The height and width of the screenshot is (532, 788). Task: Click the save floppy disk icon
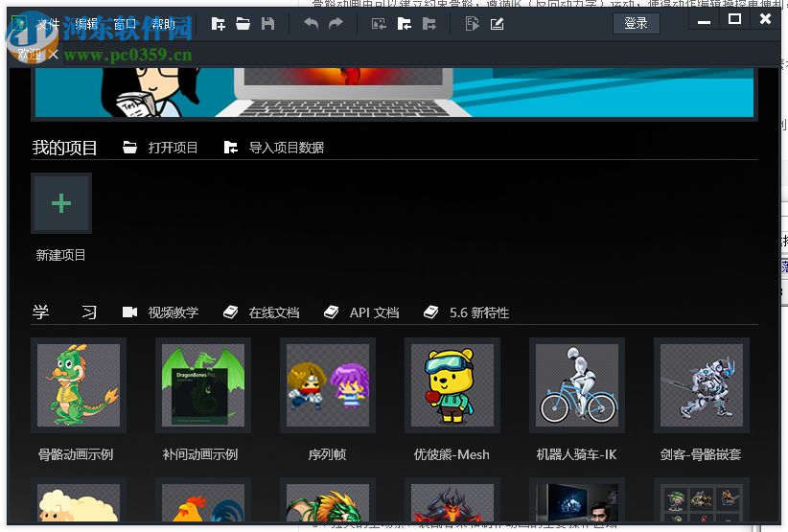click(267, 24)
